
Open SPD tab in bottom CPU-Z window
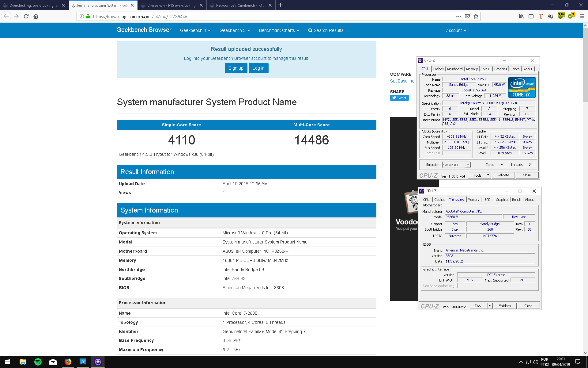[x=488, y=200]
